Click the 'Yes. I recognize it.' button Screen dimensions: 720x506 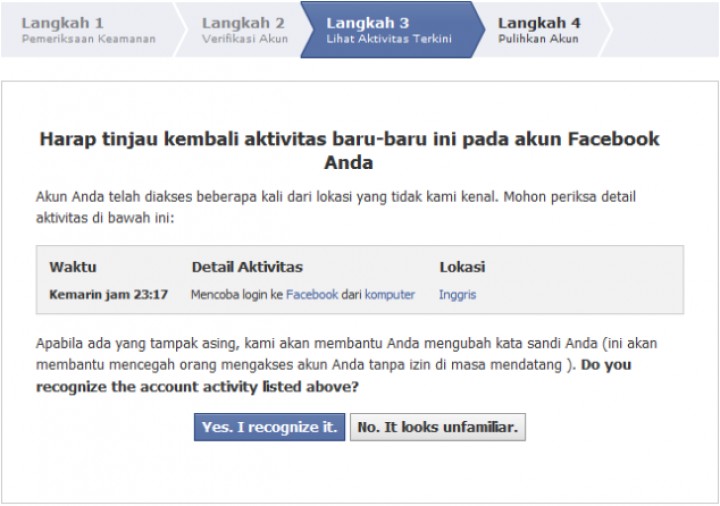pos(269,427)
